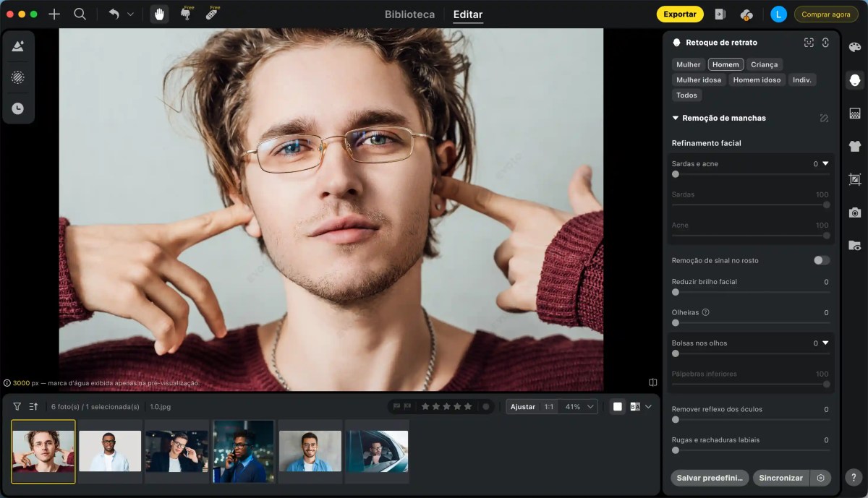Open the Erase tool marked Free

212,14
